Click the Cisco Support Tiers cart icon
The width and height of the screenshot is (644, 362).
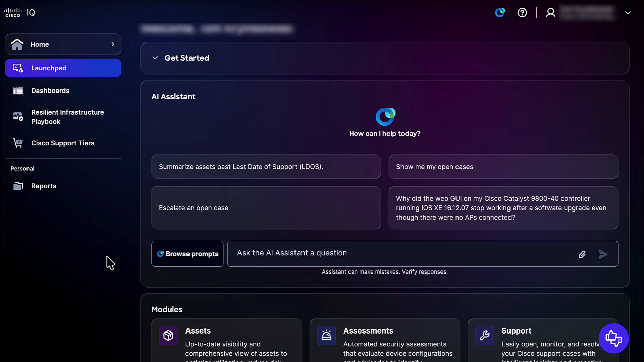tap(18, 143)
